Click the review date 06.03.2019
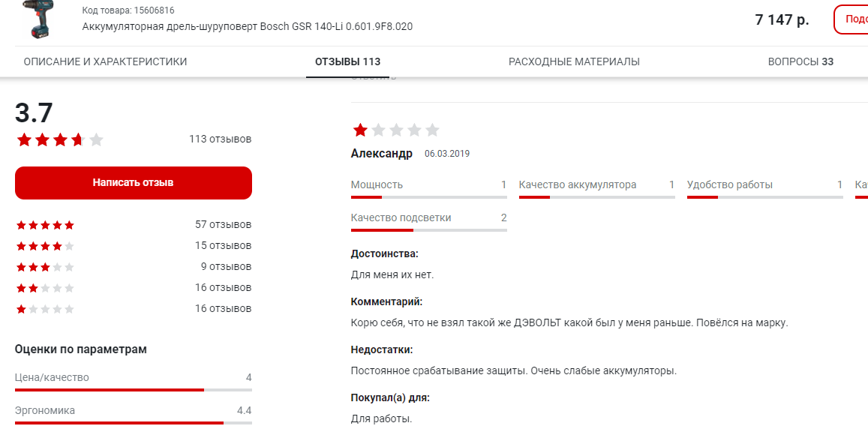This screenshot has width=868, height=426. 446,154
